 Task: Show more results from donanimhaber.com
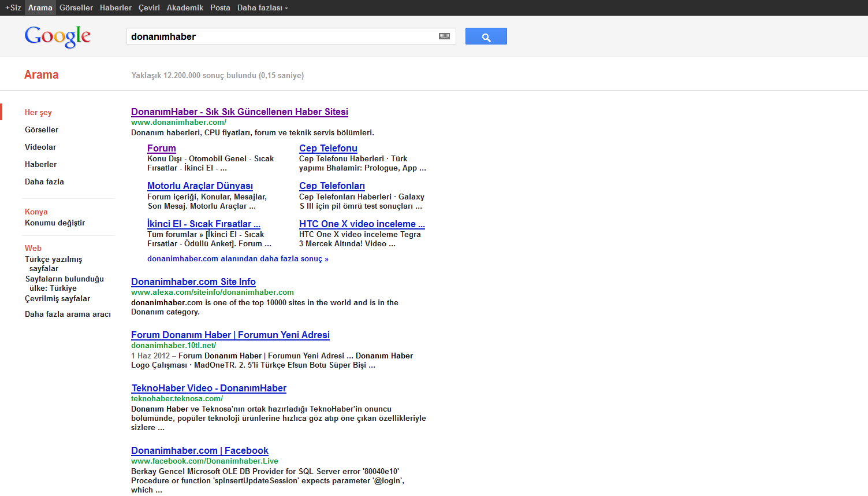[x=238, y=258]
